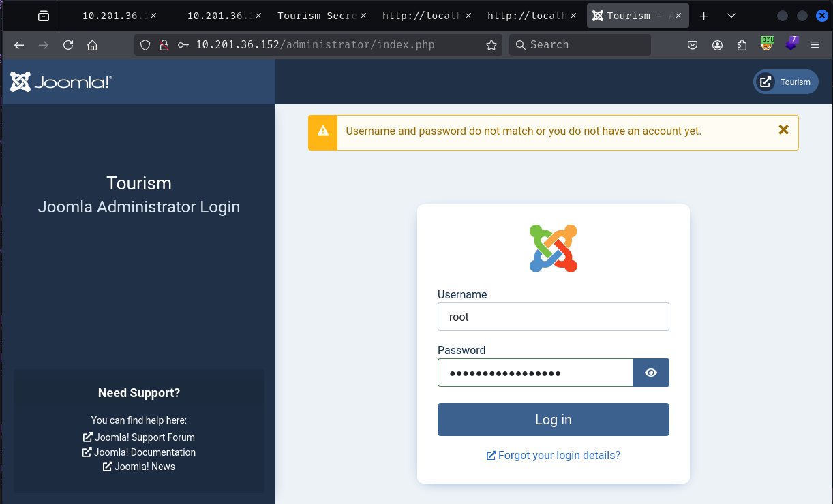Go to the browser home page icon
833x504 pixels.
(93, 45)
